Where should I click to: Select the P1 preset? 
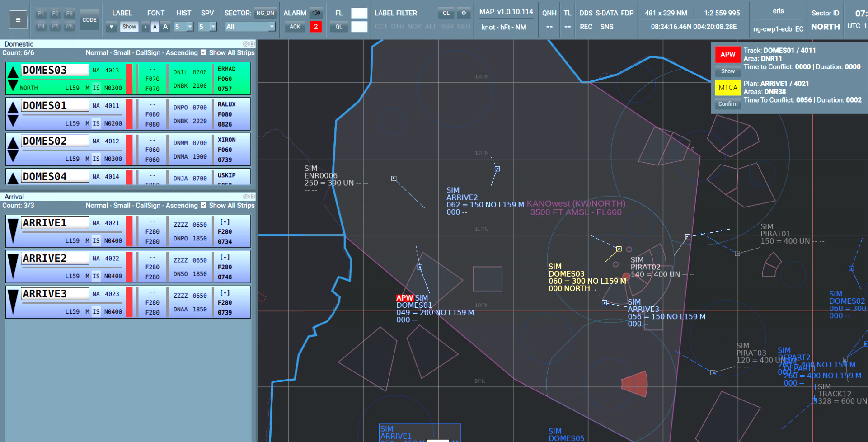(x=41, y=14)
